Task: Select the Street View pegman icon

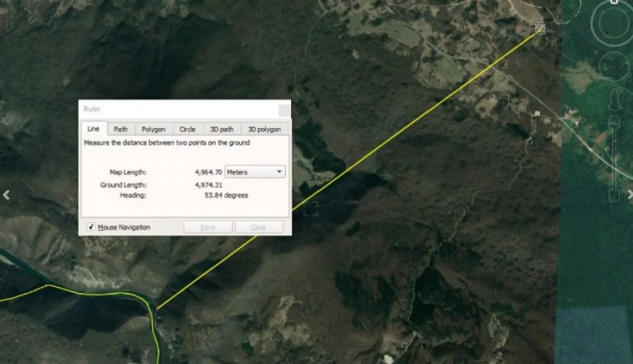Action: (x=614, y=100)
